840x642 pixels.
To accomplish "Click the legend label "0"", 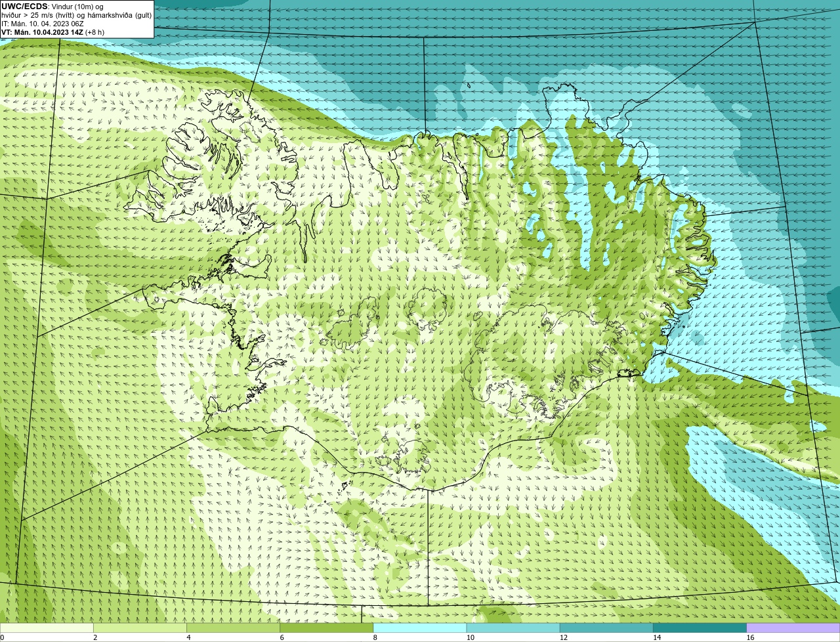I will (x=2, y=637).
